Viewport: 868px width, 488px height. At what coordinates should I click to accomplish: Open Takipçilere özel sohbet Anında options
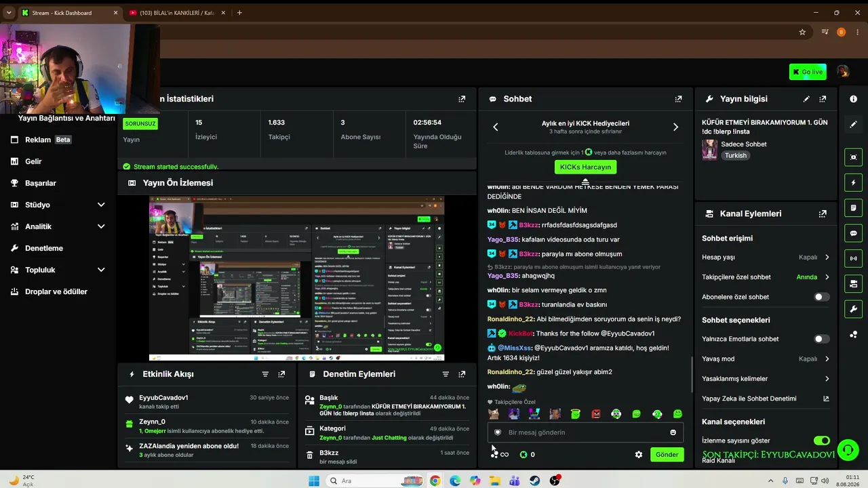tap(766, 277)
